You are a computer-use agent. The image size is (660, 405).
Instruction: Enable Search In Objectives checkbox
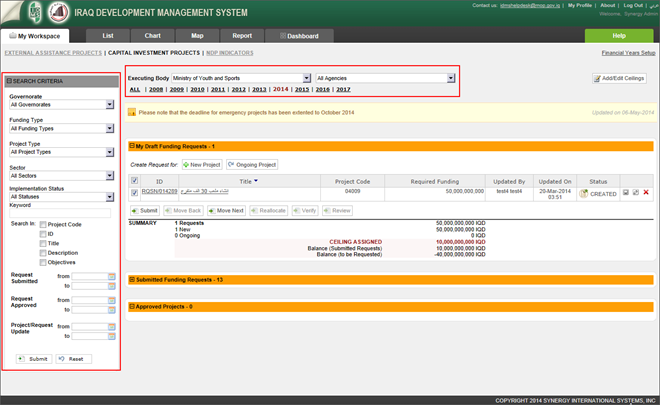[43, 263]
